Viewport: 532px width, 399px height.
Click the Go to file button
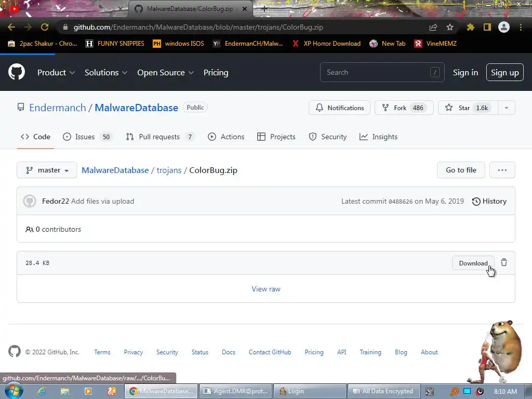[461, 170]
